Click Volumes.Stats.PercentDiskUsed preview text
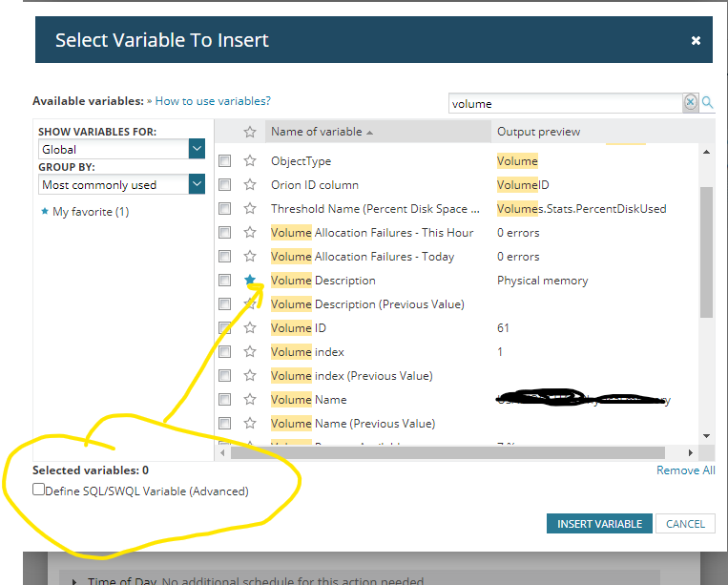Screen dimensions: 728x585 tap(582, 209)
